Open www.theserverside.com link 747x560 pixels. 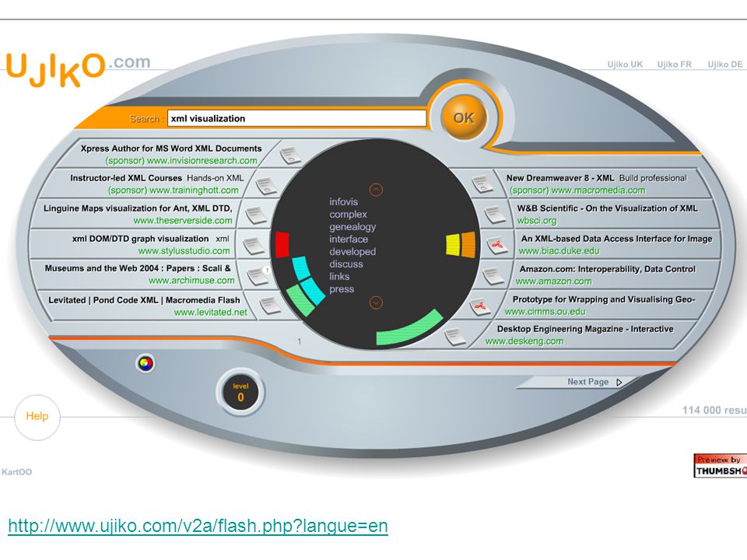point(183,220)
